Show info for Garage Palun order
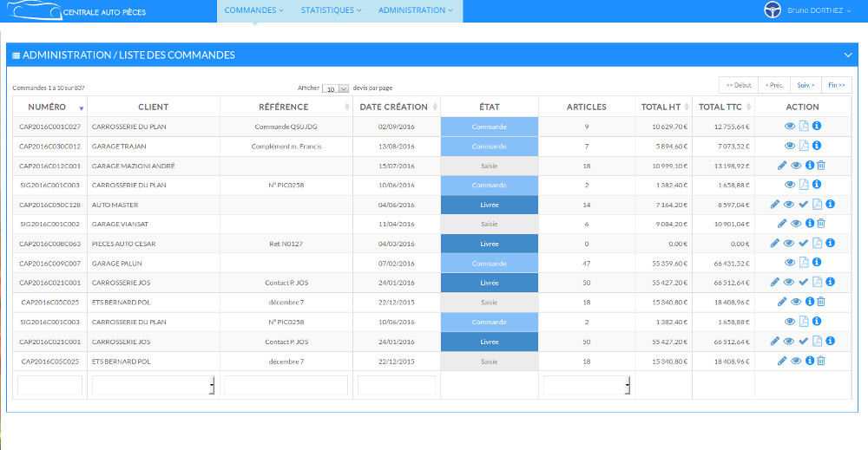 [817, 262]
